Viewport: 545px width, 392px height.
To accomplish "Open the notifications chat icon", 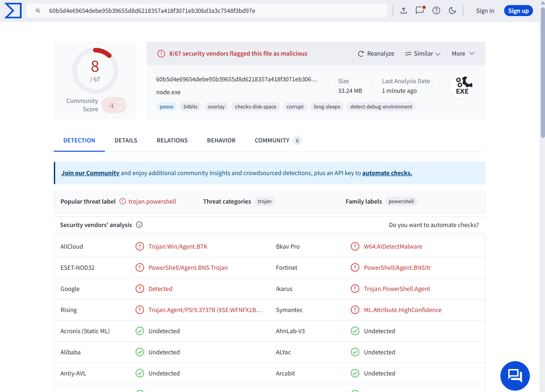I will pyautogui.click(x=419, y=11).
